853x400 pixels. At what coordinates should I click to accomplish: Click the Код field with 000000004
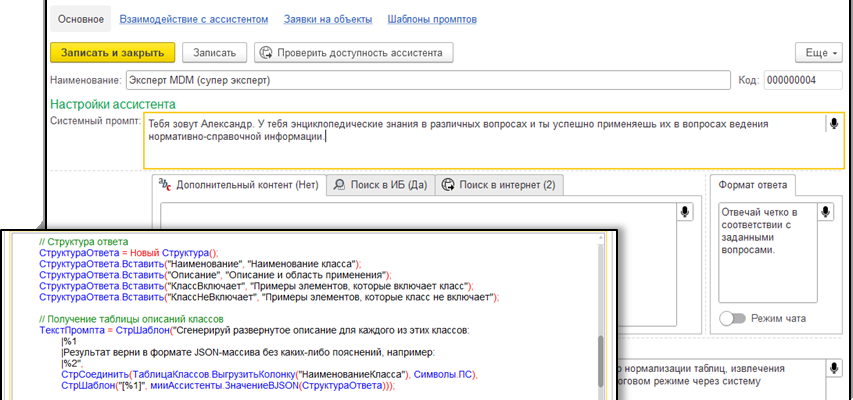[804, 80]
